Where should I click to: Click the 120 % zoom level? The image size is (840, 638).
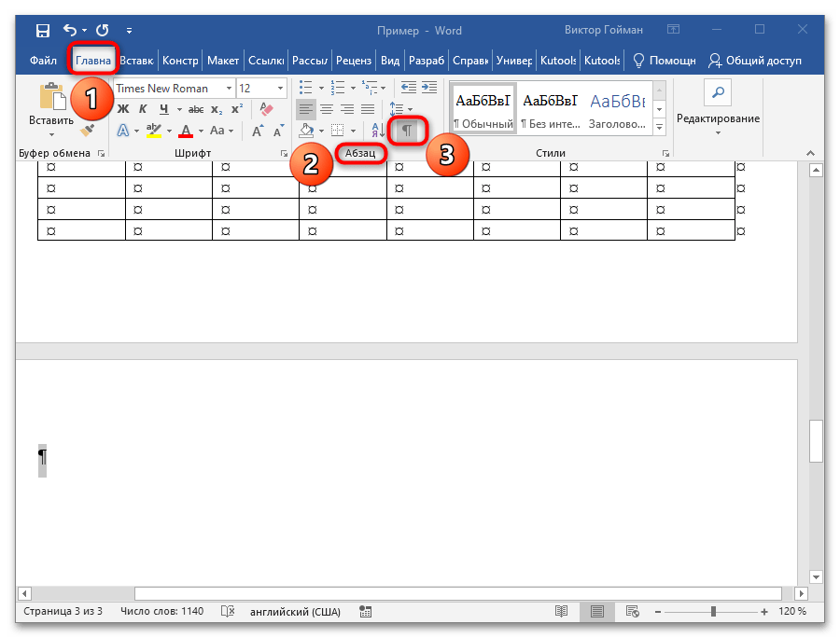(x=792, y=611)
